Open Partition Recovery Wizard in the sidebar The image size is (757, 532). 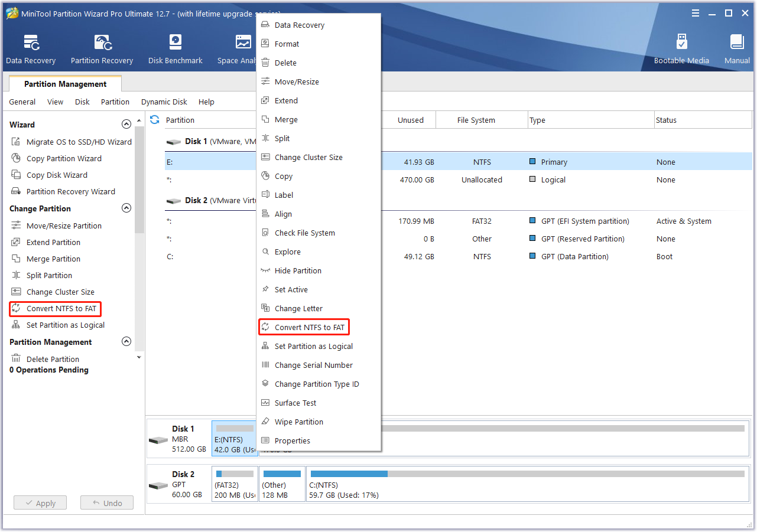pyautogui.click(x=63, y=191)
